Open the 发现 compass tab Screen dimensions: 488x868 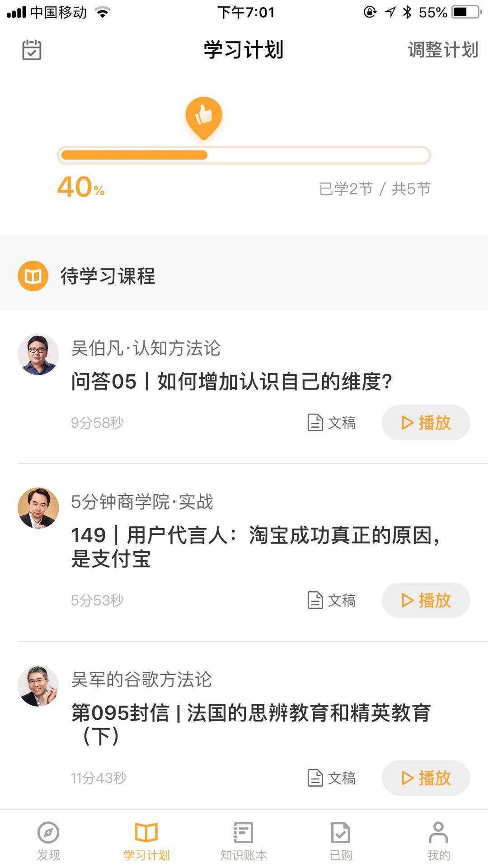[48, 840]
